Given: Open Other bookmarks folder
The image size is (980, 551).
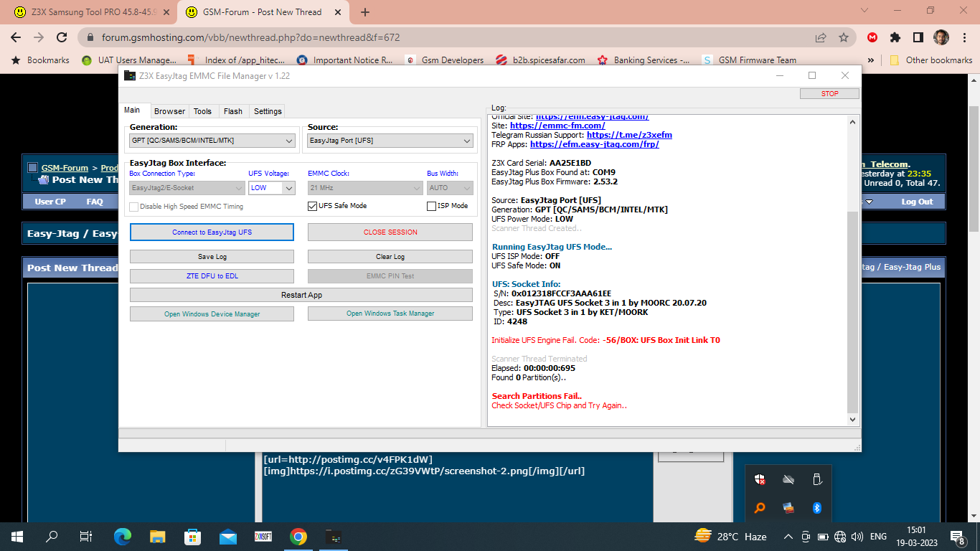Looking at the screenshot, I should point(931,60).
